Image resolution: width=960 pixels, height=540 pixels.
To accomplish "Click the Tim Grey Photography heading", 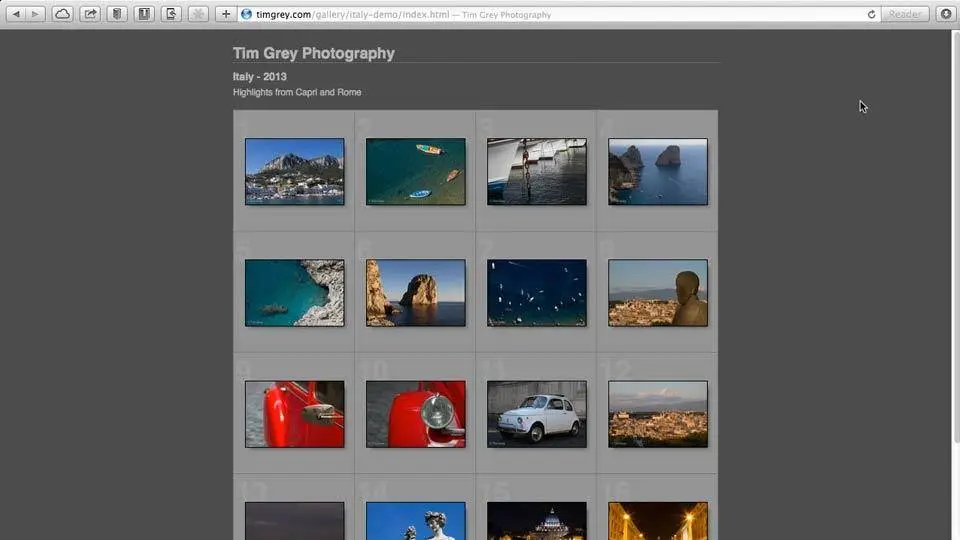I will click(313, 53).
